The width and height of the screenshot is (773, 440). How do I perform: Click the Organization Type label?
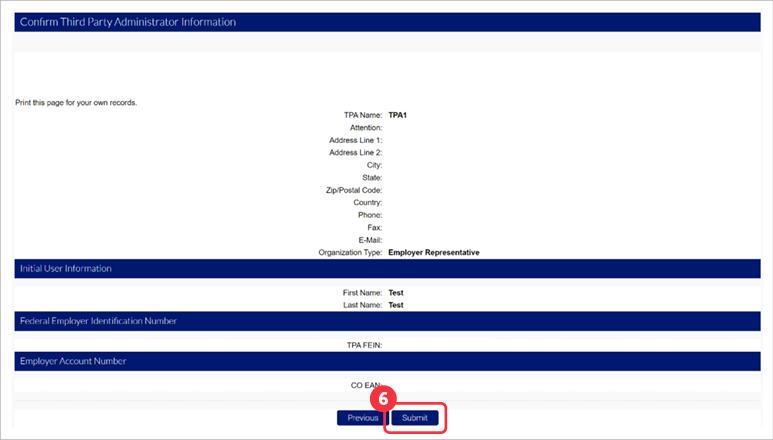351,253
